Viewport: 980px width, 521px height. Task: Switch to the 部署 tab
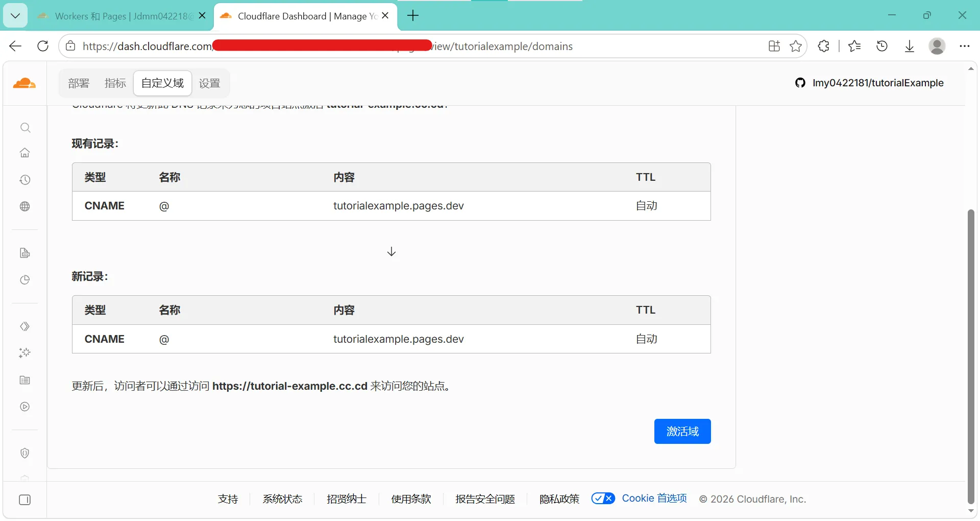pyautogui.click(x=79, y=83)
